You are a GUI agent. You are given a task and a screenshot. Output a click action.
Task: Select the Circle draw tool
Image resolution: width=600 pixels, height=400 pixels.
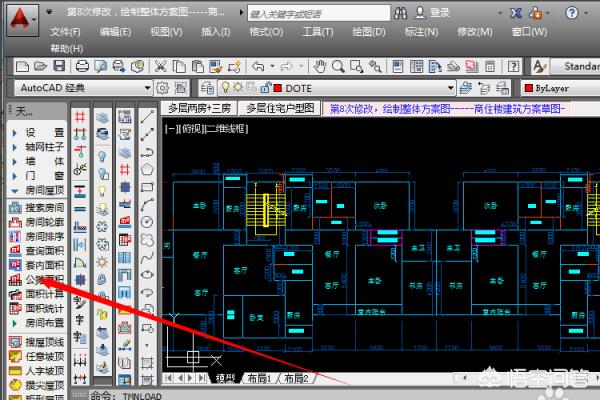pyautogui.click(x=147, y=222)
